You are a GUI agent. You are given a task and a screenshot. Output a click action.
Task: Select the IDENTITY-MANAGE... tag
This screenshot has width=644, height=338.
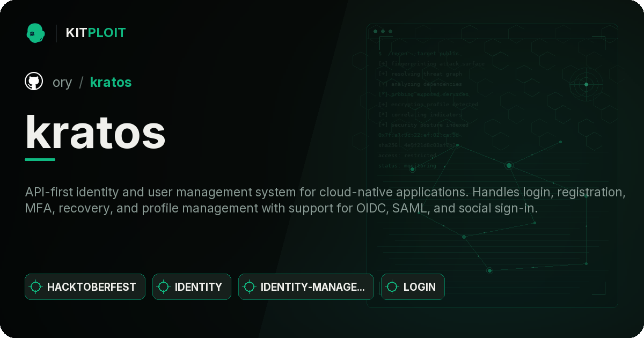(306, 286)
